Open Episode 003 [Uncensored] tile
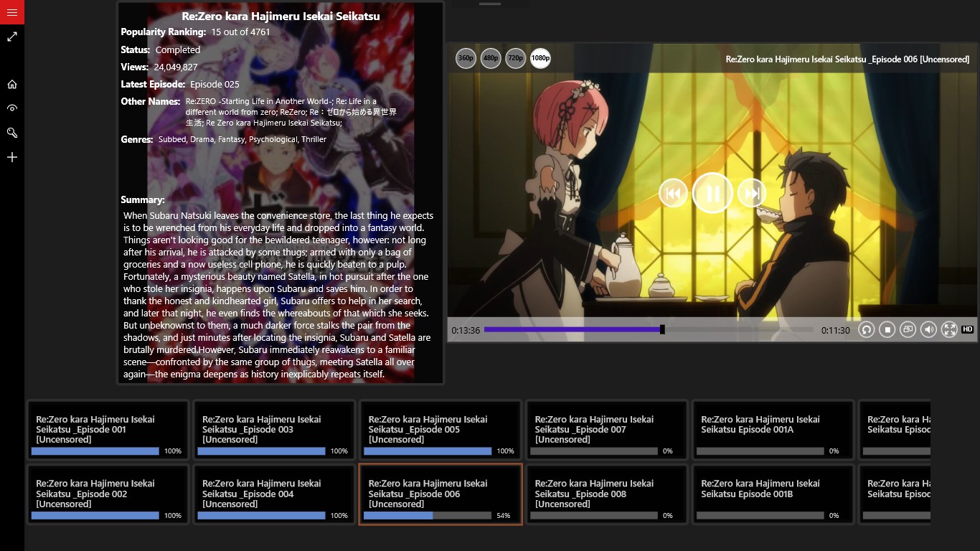 coord(274,430)
